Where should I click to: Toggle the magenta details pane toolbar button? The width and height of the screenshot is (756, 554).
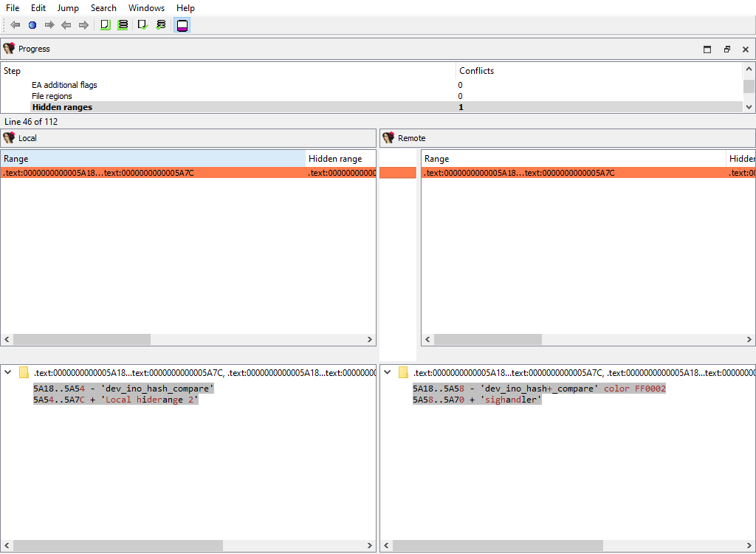[x=182, y=25]
